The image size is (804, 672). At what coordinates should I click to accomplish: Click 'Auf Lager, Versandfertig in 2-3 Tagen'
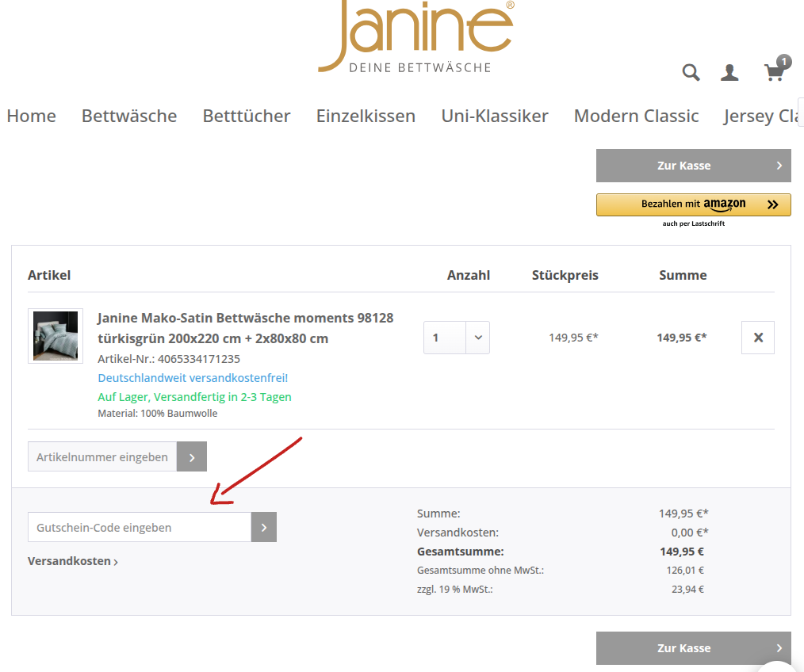[194, 397]
